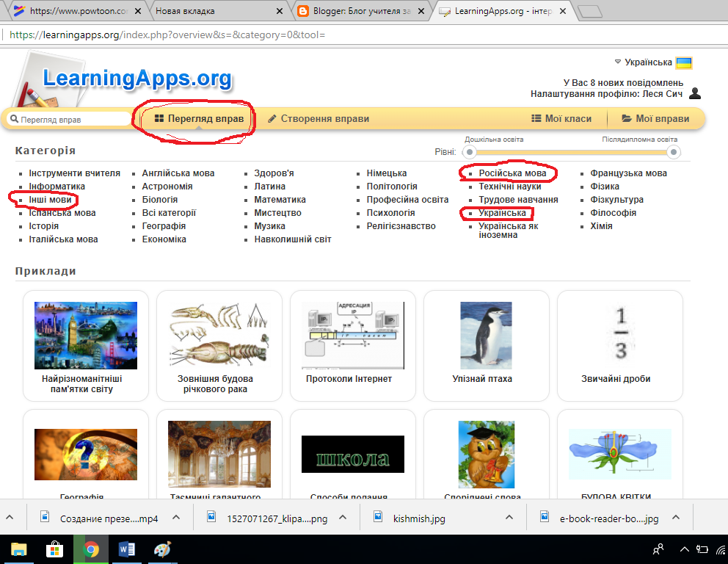Click the yellow levels slider track
This screenshot has height=564, width=728.
click(x=572, y=152)
